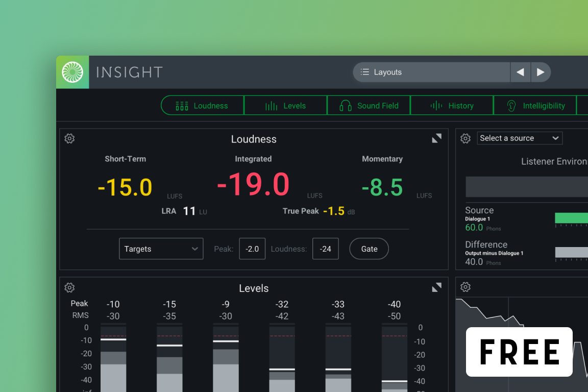This screenshot has height=392, width=588.
Task: Enable the Gate option
Action: 369,249
